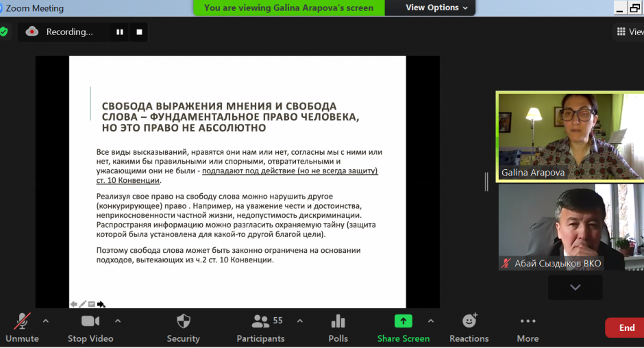Stop the recording
Screen dimensions: 644x348
[139, 32]
